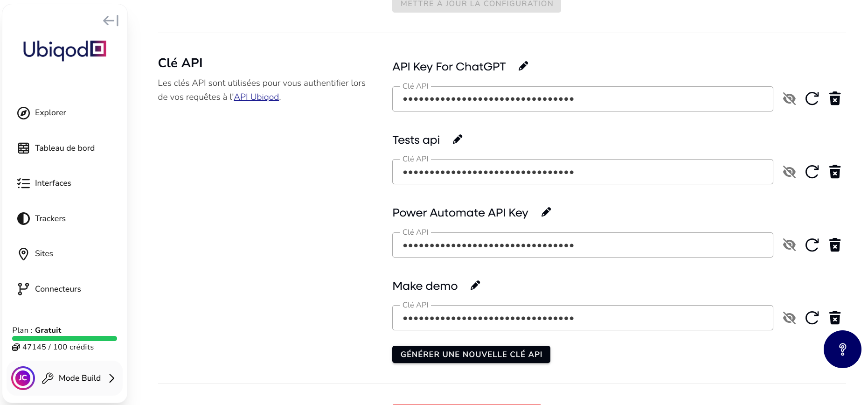
Task: Collapse the sidebar with the arrow
Action: (111, 21)
